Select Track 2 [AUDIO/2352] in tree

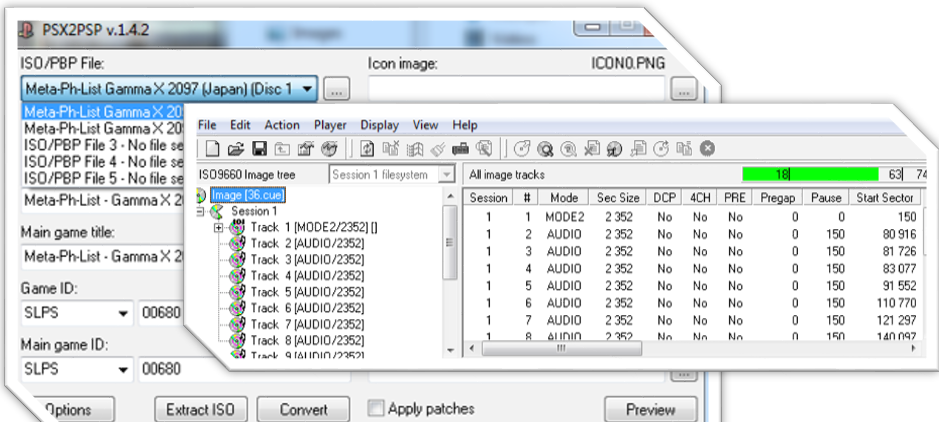click(307, 243)
